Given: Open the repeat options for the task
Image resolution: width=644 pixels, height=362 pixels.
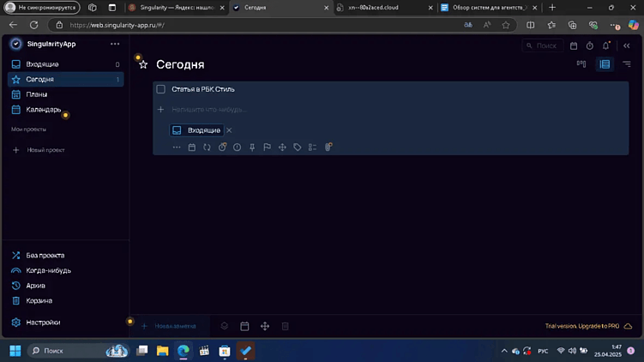Looking at the screenshot, I should 207,148.
